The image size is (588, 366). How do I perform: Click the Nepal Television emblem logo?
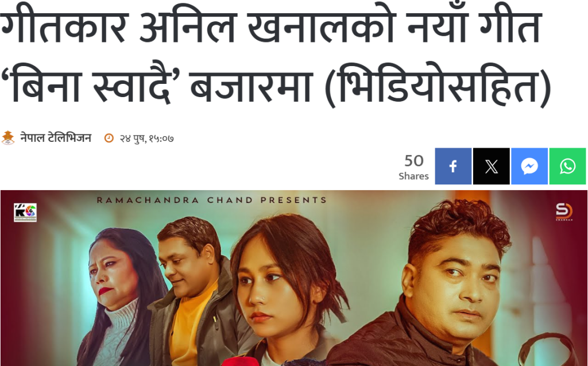click(x=8, y=138)
